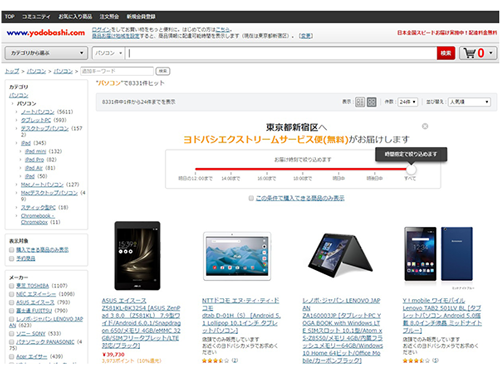
Task: Click the ログイン login link
Action: (x=101, y=30)
